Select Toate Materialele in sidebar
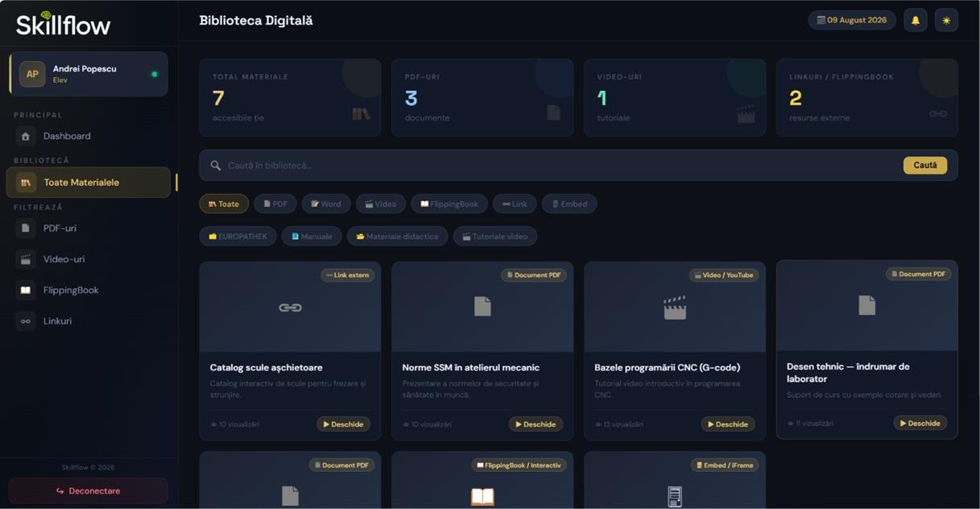This screenshot has width=980, height=509. coord(89,183)
